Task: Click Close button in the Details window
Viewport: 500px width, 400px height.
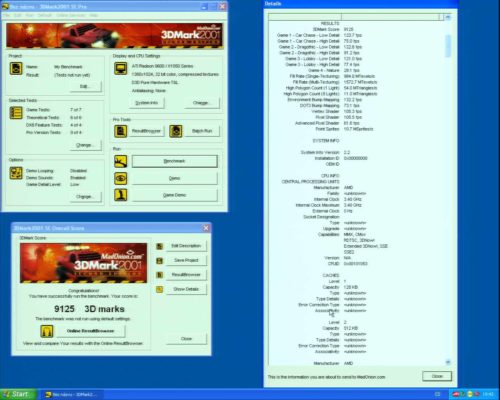Action: tap(437, 376)
